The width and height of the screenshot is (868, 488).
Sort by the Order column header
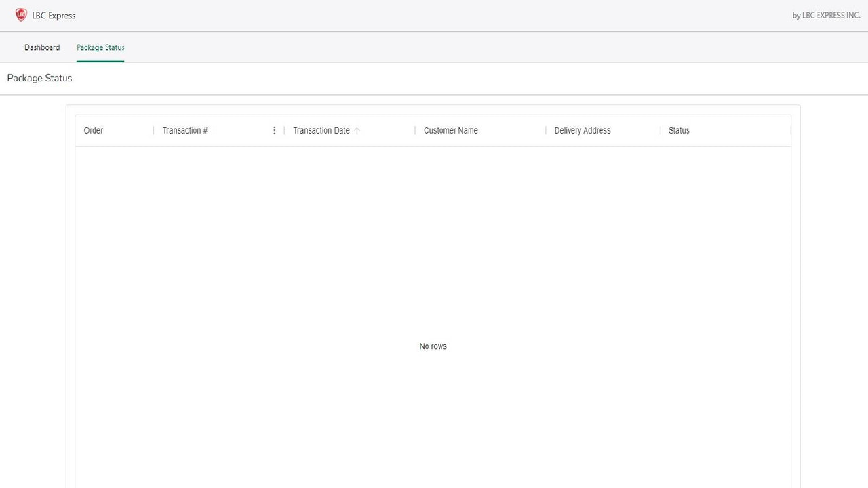[x=93, y=130]
